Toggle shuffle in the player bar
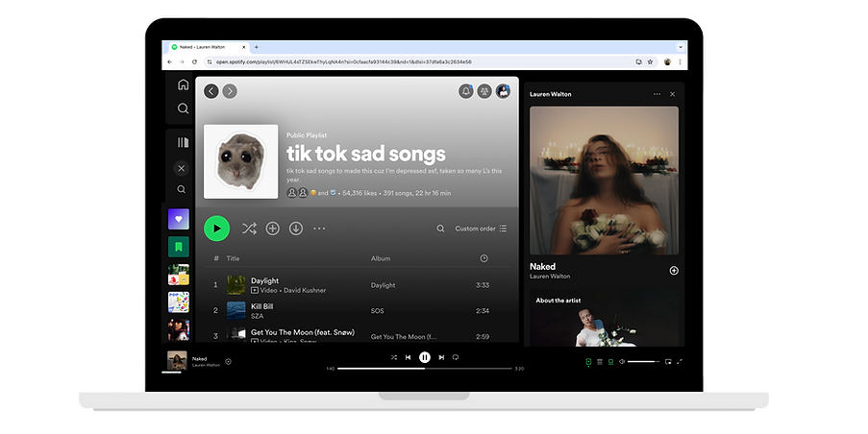The image size is (868, 434). [x=393, y=357]
